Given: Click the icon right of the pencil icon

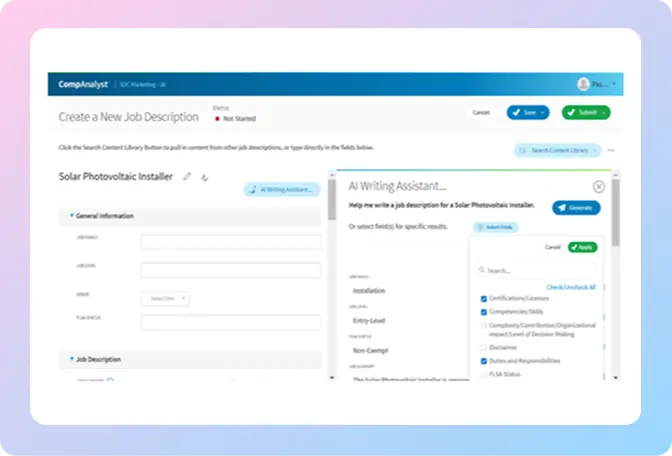Looking at the screenshot, I should click(x=205, y=177).
